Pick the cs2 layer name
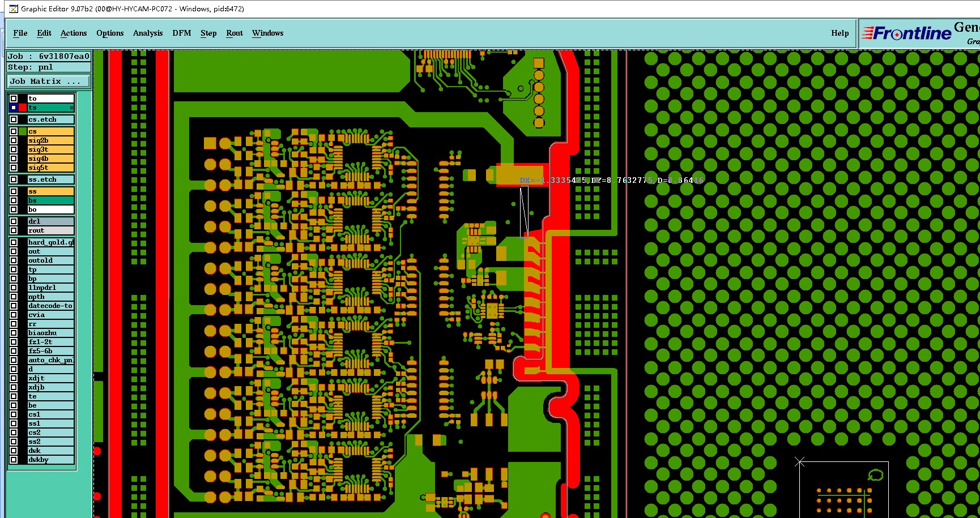Image resolution: width=980 pixels, height=518 pixels. click(x=51, y=433)
